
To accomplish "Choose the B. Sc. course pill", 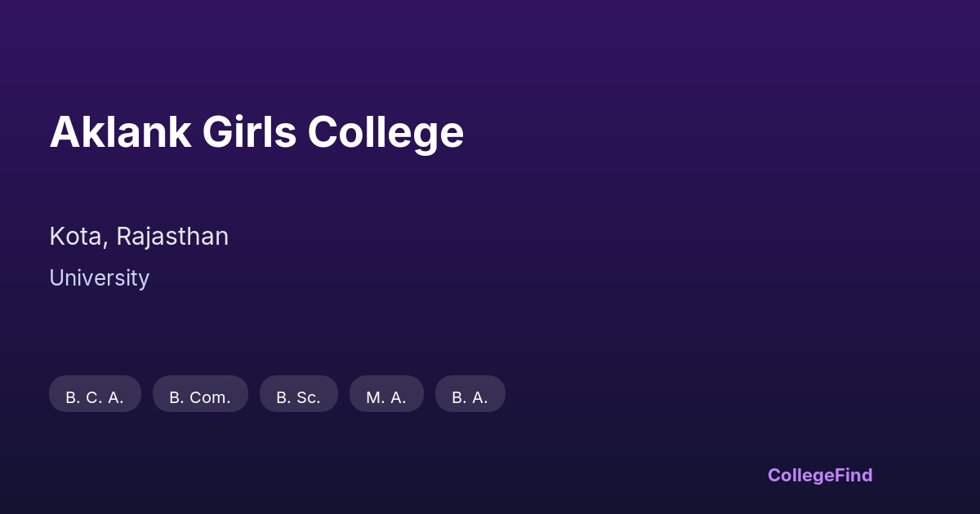I will tap(298, 395).
